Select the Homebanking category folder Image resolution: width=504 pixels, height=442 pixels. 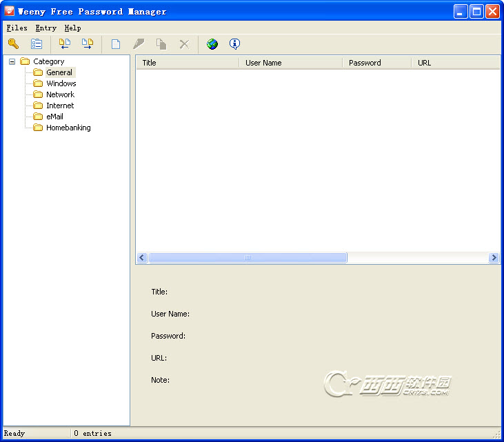68,128
